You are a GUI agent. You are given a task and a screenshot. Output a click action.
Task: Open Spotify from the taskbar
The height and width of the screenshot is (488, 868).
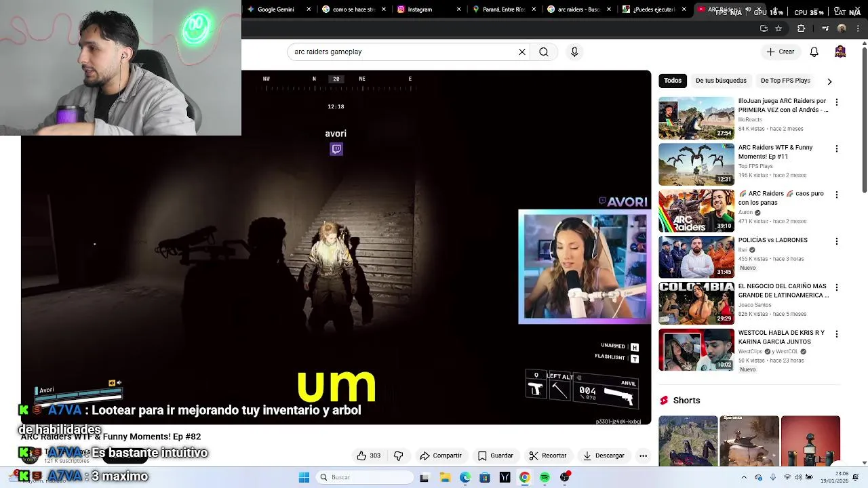(545, 477)
